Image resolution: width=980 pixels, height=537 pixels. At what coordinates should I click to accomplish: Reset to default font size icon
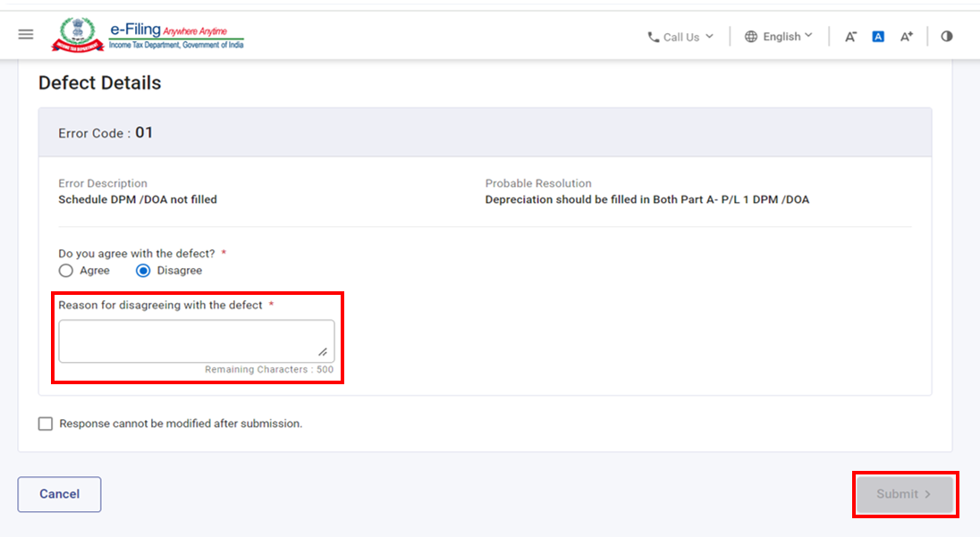(x=878, y=37)
